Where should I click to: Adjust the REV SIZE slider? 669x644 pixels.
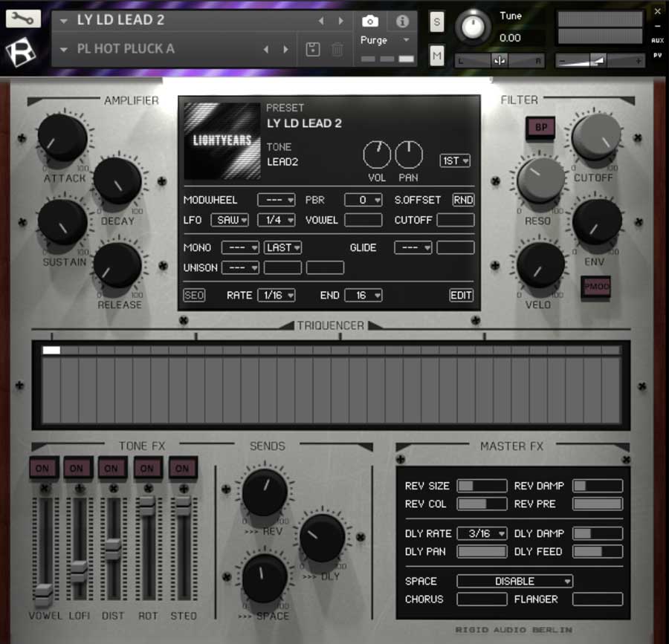[482, 486]
